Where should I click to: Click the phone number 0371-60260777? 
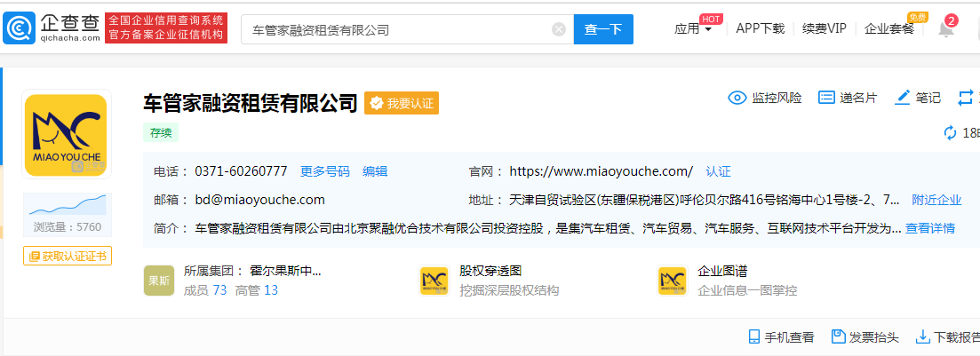click(242, 171)
